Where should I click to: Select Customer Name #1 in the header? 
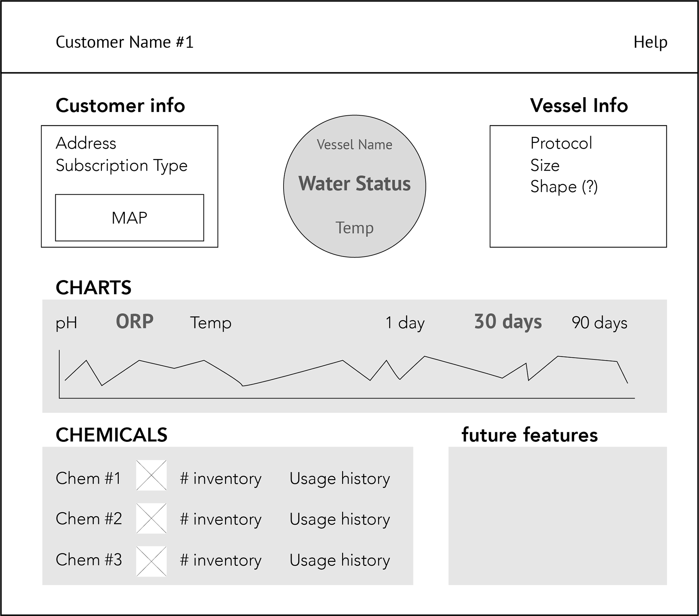pos(125,42)
